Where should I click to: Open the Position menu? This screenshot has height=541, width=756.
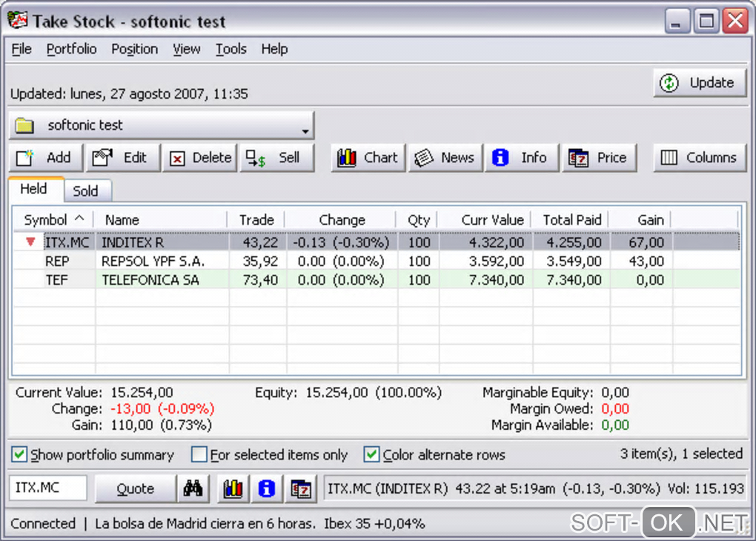click(134, 49)
